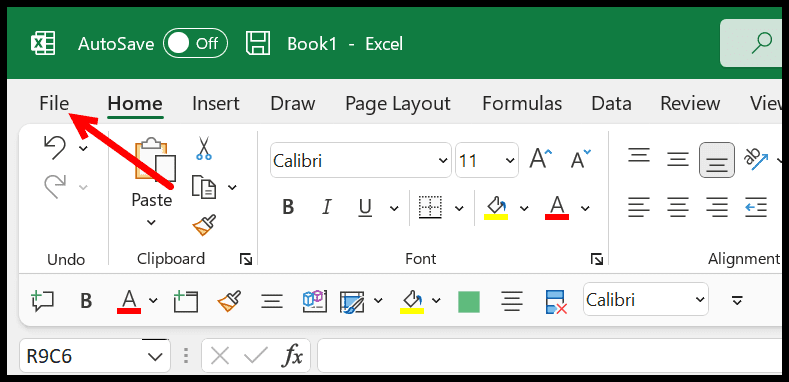The height and width of the screenshot is (382, 789).
Task: Click the Cut scissors icon
Action: click(204, 148)
